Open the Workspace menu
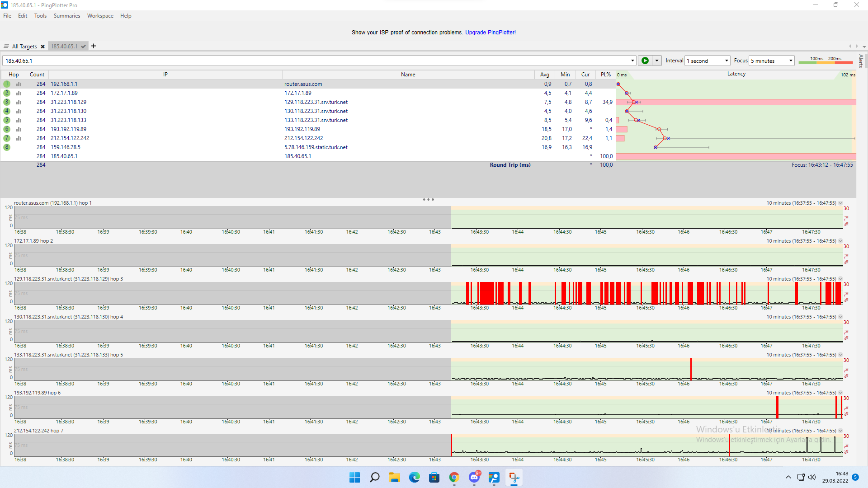Image resolution: width=868 pixels, height=488 pixels. pyautogui.click(x=100, y=16)
